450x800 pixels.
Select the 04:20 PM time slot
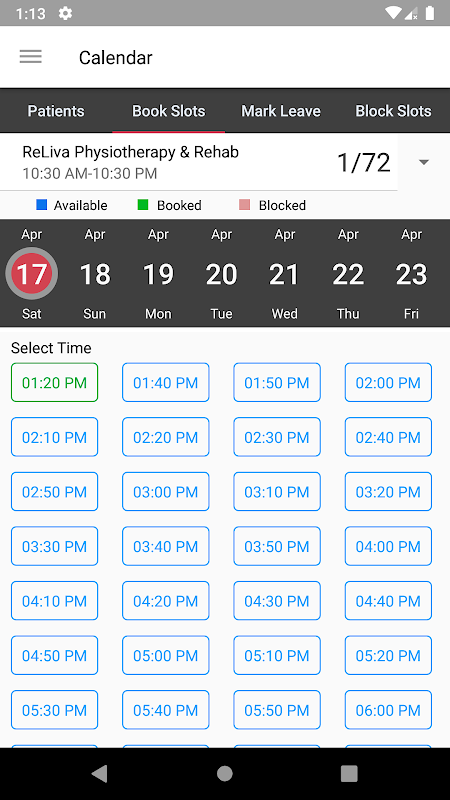166,601
